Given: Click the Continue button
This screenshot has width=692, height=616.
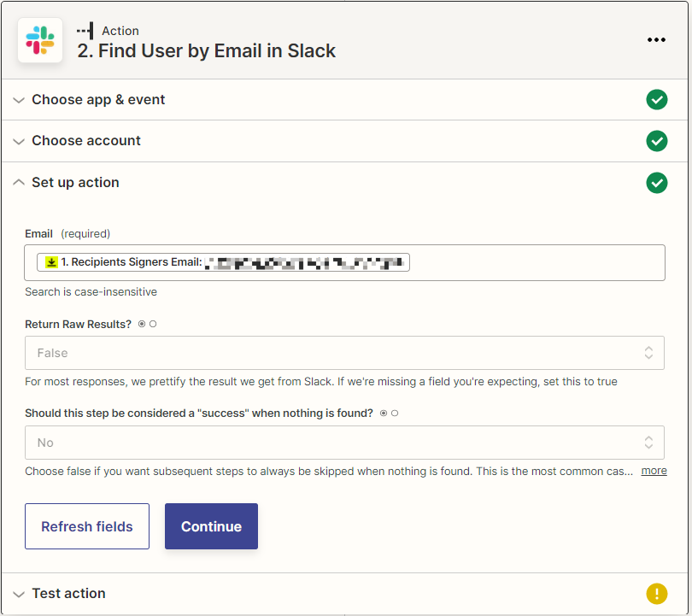Looking at the screenshot, I should click(211, 526).
